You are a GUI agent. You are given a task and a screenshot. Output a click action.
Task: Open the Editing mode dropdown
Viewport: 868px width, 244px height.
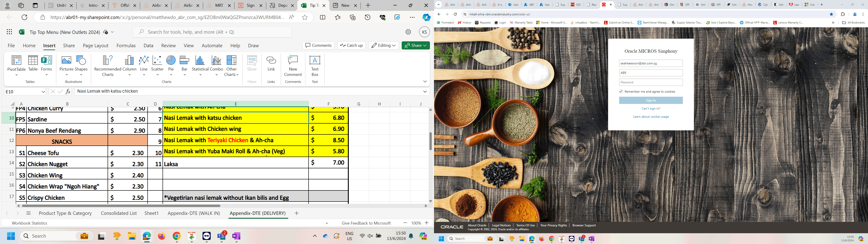[383, 45]
